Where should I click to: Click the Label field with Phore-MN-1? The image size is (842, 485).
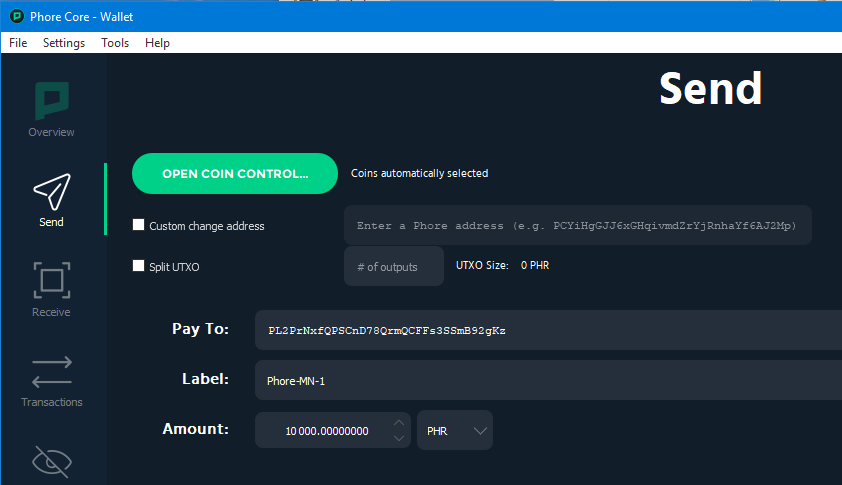click(548, 380)
